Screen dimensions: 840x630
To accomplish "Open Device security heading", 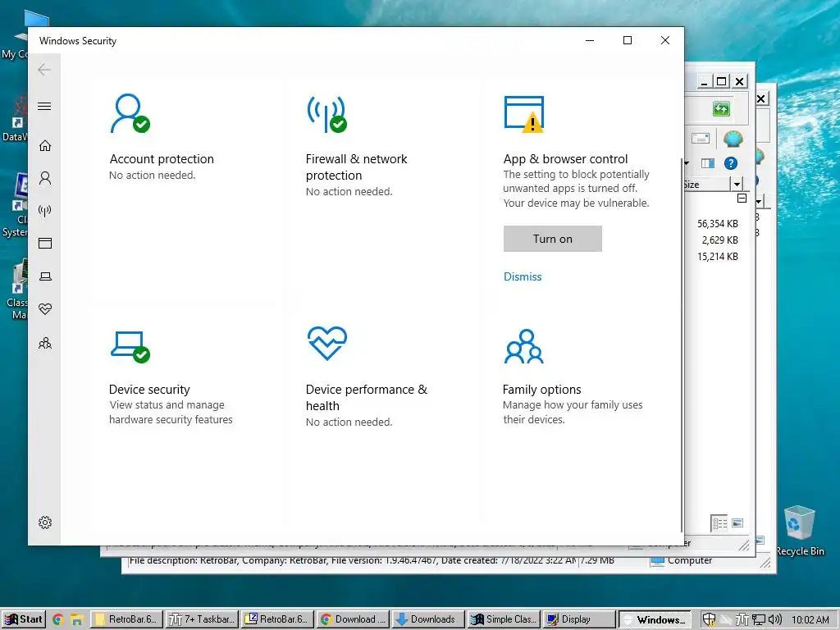I will point(149,390).
